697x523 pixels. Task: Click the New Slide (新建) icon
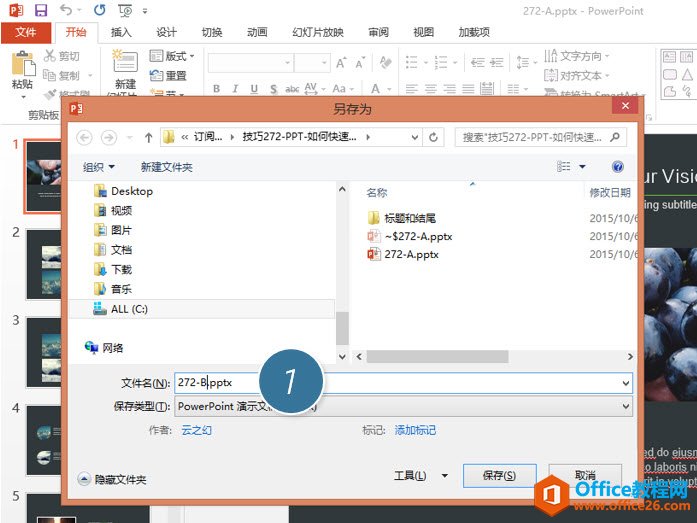125,62
